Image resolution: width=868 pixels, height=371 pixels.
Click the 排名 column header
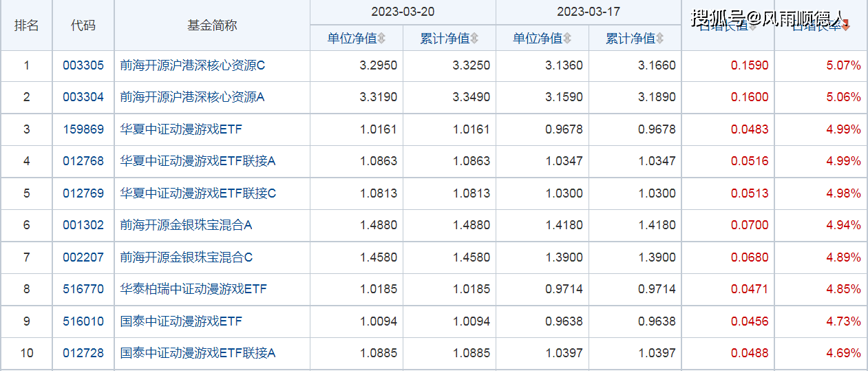(26, 25)
